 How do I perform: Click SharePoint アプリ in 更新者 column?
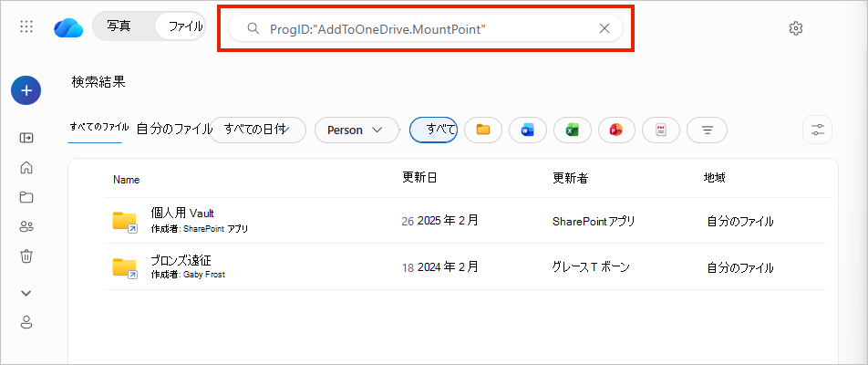click(594, 222)
